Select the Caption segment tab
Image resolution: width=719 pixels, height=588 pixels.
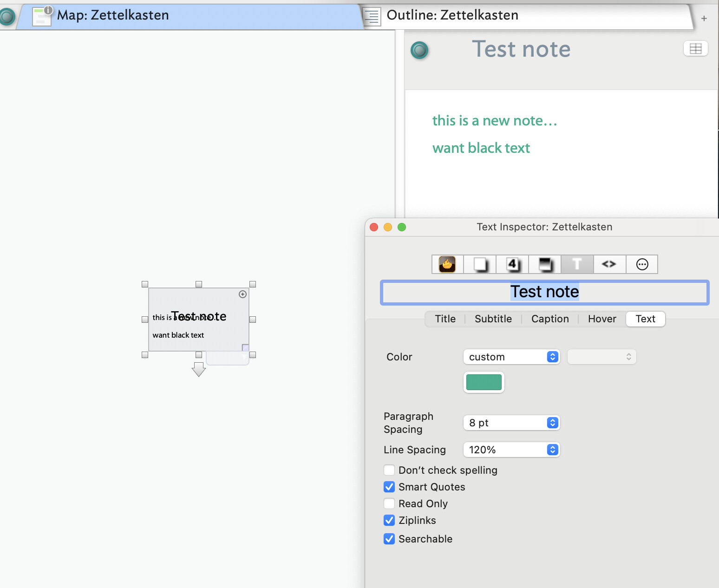pos(550,319)
